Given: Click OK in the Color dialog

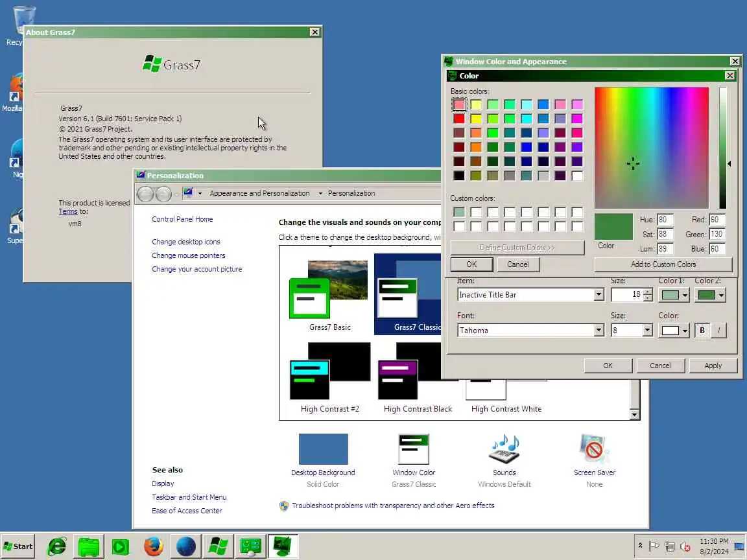Looking at the screenshot, I should [471, 264].
